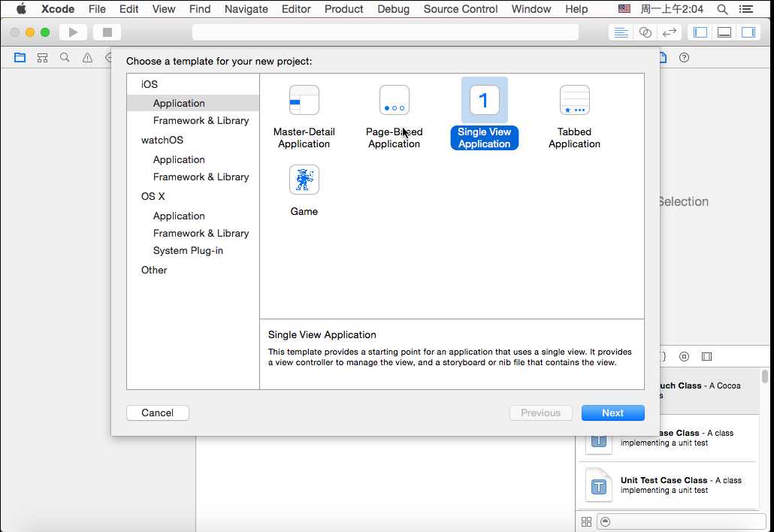Open the Issue navigator warning icon

(87, 58)
